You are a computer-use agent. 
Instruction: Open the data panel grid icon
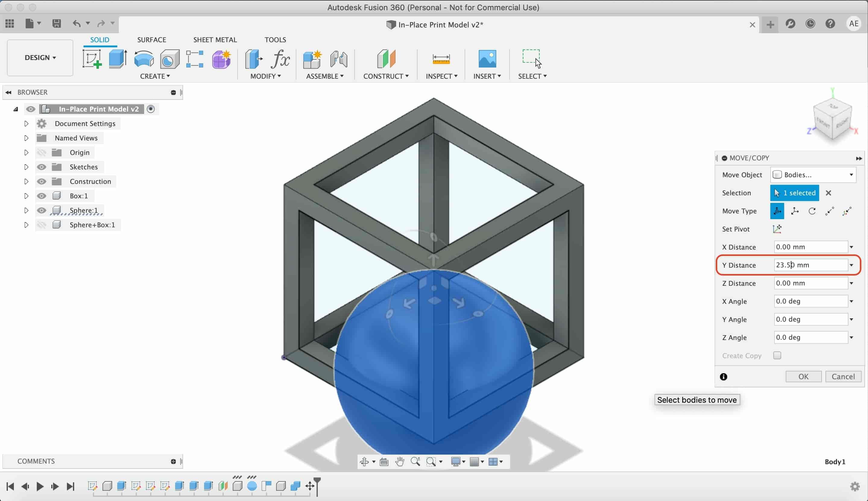[x=10, y=24]
